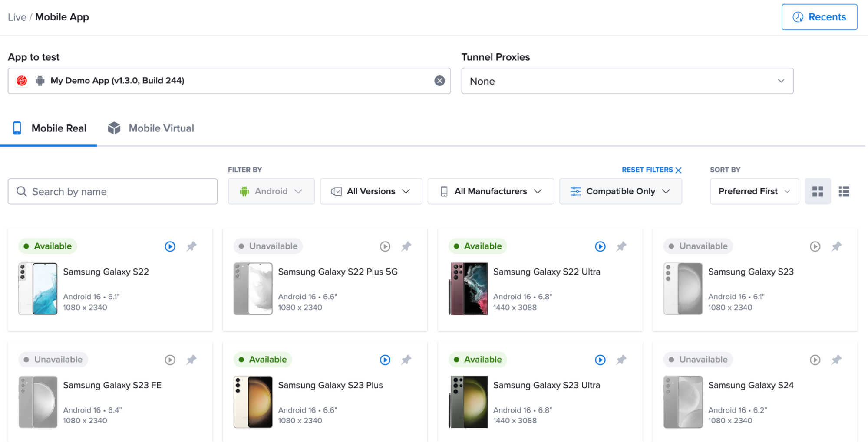Start session icon on Galaxy S22 Plus 5G
Image resolution: width=868 pixels, height=442 pixels.
(x=385, y=246)
